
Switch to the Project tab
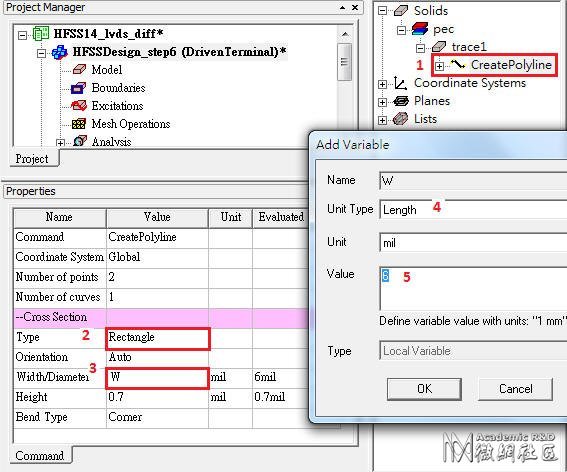click(x=32, y=159)
